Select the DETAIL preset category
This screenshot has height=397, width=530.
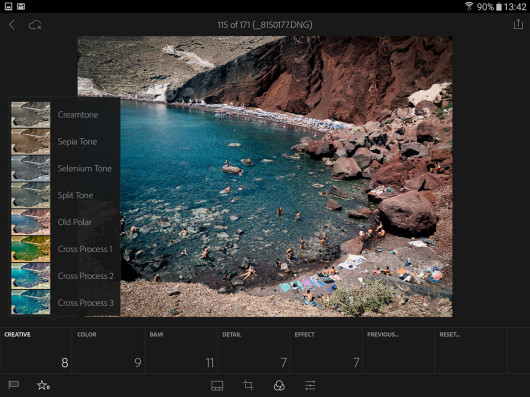pos(254,350)
